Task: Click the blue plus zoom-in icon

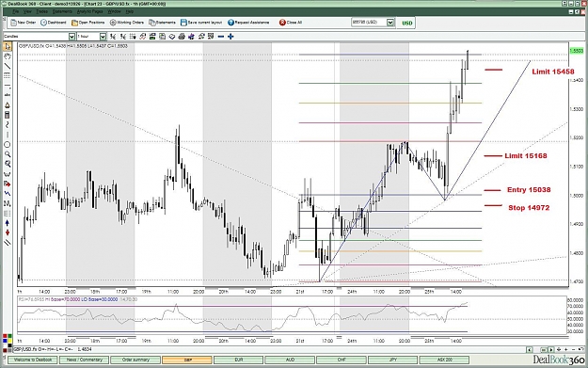Action: coord(230,37)
